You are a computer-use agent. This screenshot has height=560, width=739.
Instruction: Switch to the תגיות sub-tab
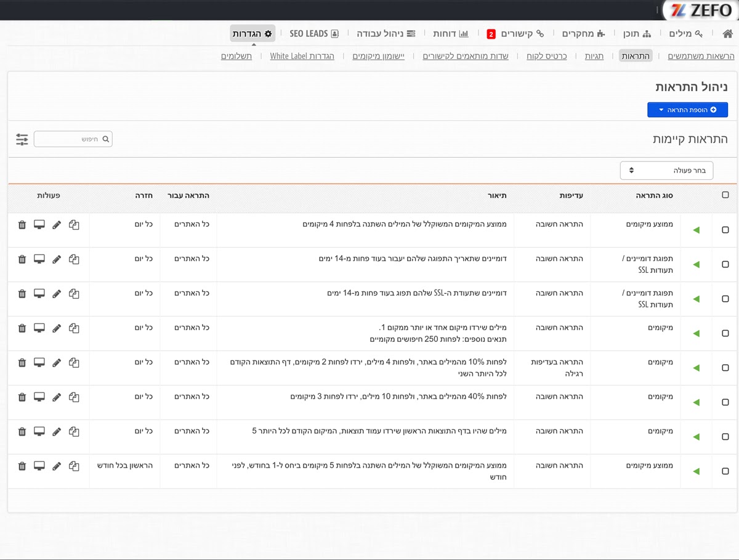point(594,56)
